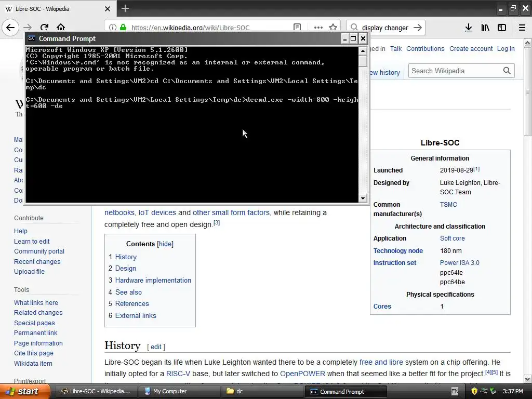Screen dimensions: 532x399
Task: Open the Power ISA 3.0 link
Action: [x=459, y=262]
